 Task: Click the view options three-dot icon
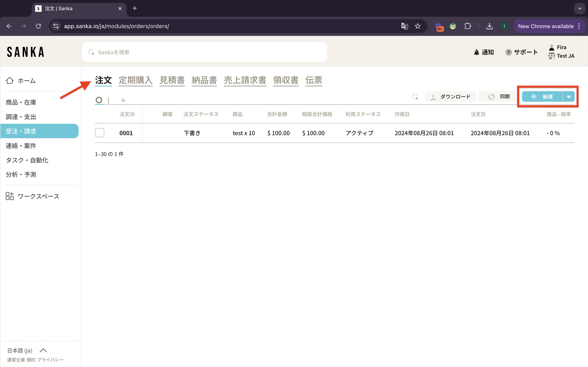[108, 100]
